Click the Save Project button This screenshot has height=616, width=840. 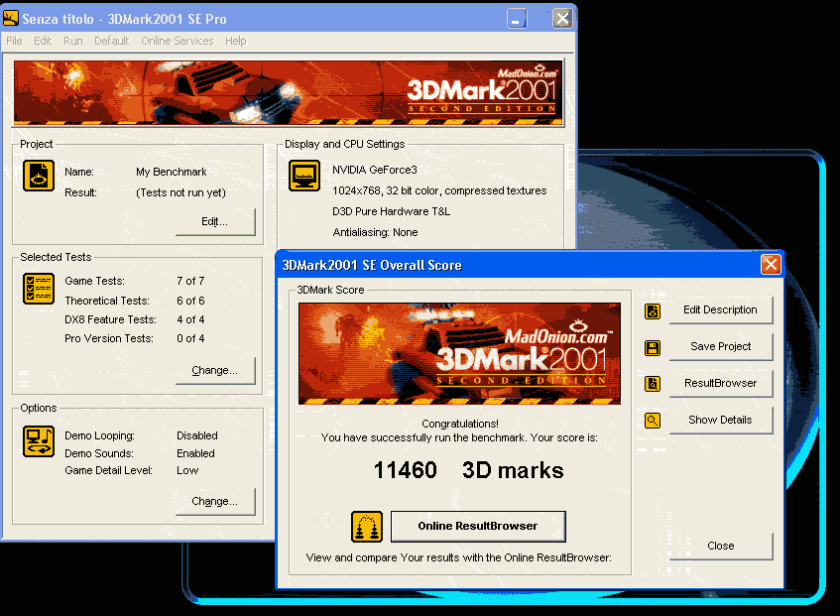pos(721,346)
